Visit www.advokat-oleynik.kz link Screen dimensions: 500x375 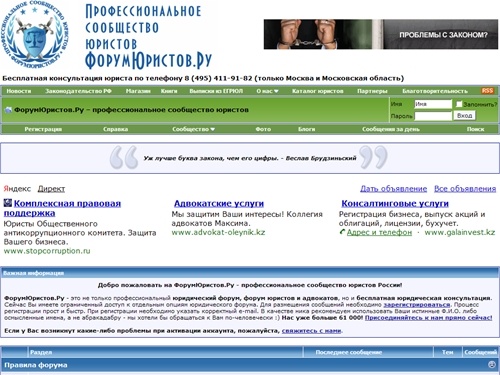pyautogui.click(x=218, y=232)
